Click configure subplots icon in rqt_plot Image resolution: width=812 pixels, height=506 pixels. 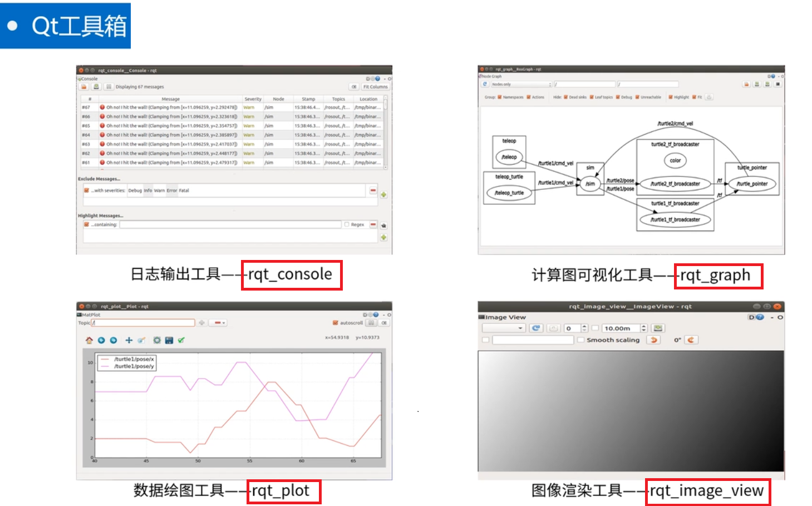click(157, 340)
